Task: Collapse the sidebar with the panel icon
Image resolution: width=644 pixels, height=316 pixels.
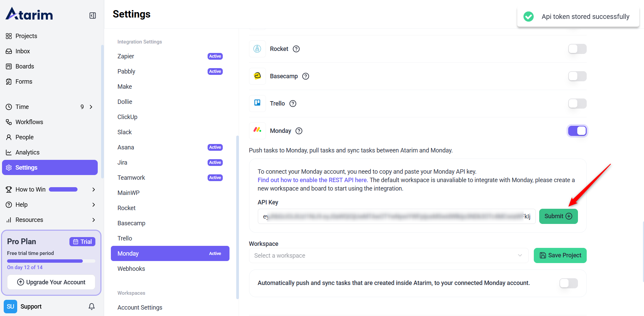Action: point(93,16)
